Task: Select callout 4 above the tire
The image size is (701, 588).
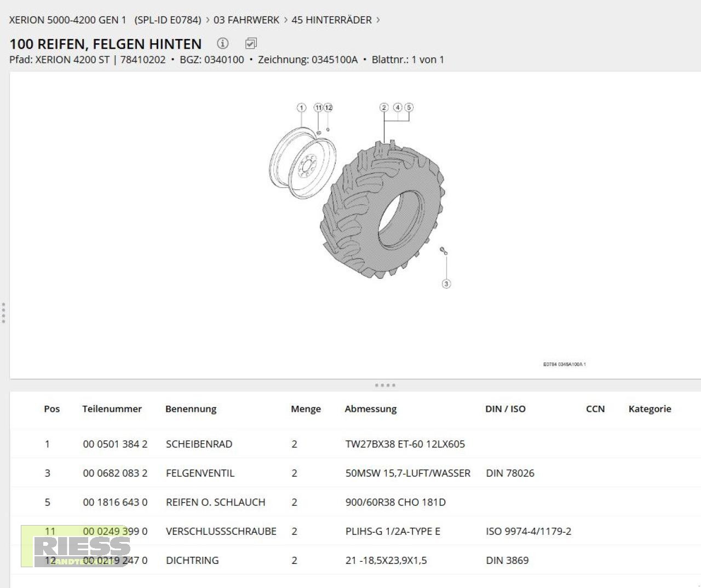Action: tap(398, 107)
